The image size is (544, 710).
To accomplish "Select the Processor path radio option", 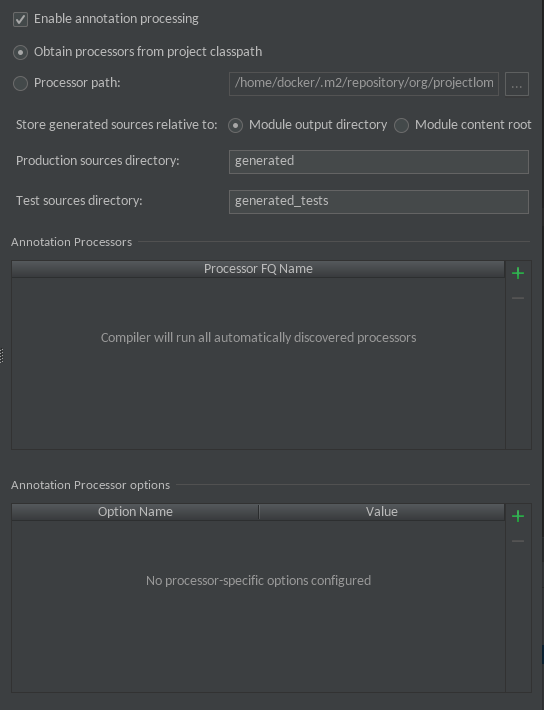I will click(x=20, y=83).
